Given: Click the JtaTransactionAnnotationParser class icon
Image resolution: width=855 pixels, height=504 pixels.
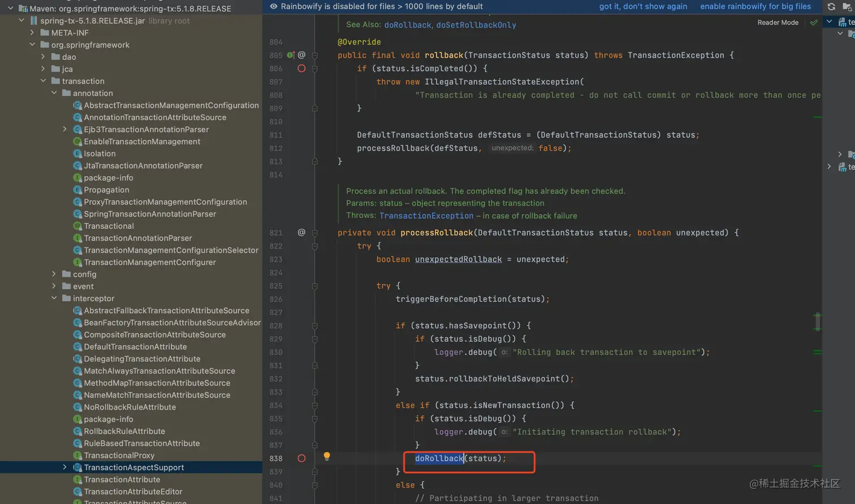Looking at the screenshot, I should (x=77, y=166).
